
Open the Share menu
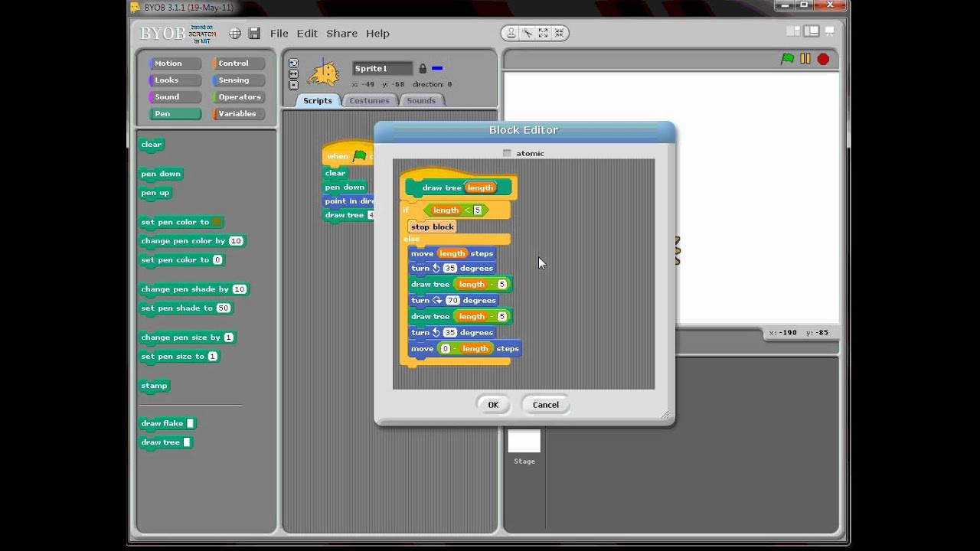[341, 34]
